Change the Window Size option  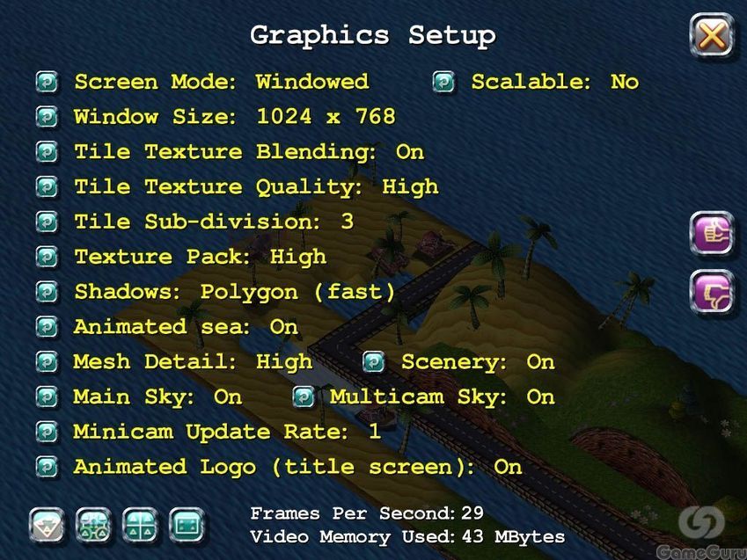[48, 117]
